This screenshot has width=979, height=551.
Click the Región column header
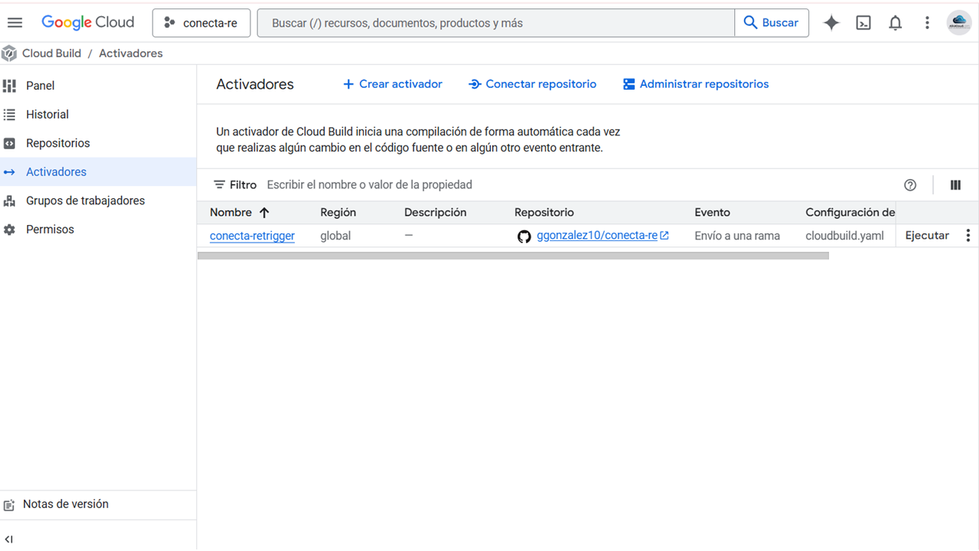pos(338,212)
